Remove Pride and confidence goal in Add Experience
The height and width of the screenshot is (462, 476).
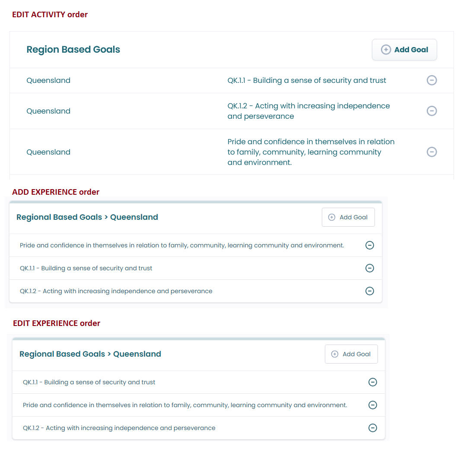[370, 245]
